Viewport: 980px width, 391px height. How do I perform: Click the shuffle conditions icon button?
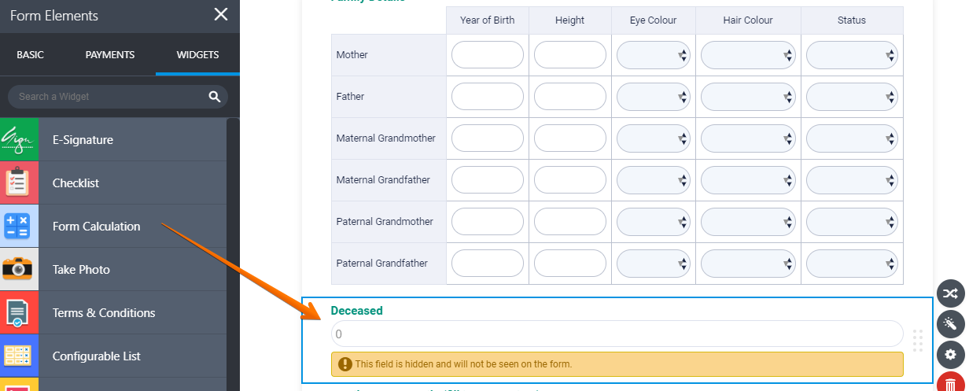[950, 293]
